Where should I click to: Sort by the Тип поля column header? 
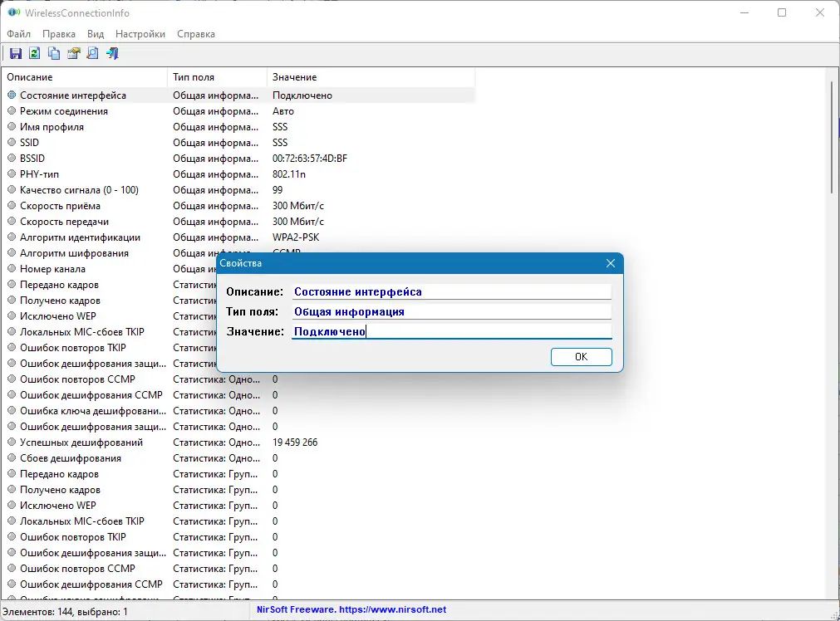217,77
